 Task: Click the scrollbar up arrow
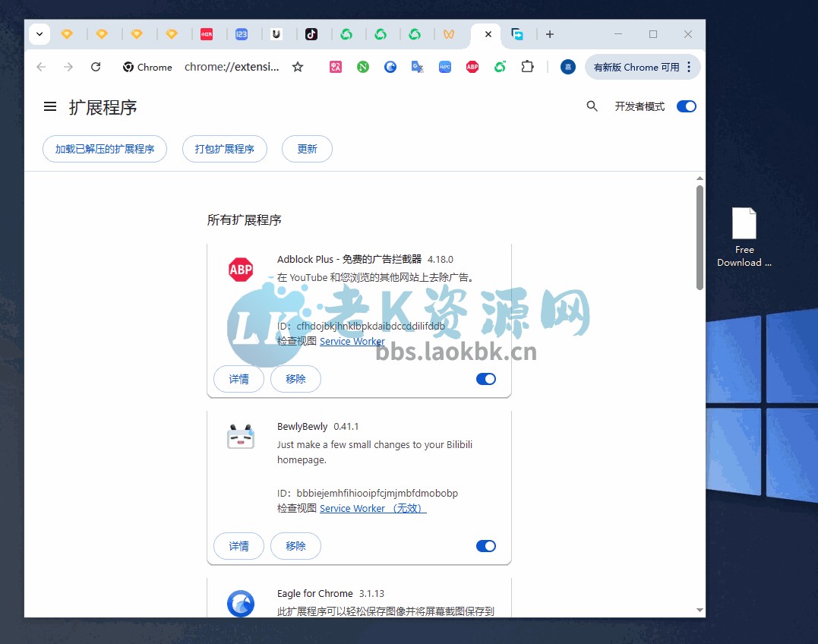coord(700,178)
